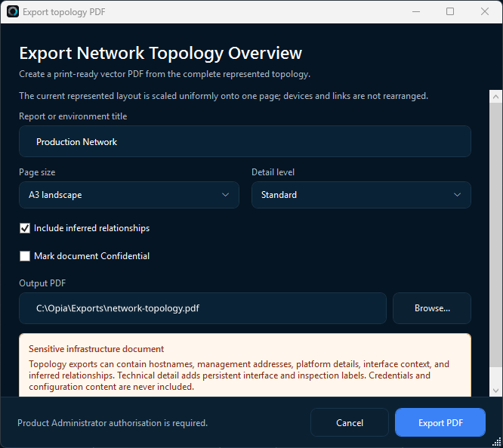The image size is (503, 448).
Task: Edit the Report or environment title field
Action: click(245, 141)
